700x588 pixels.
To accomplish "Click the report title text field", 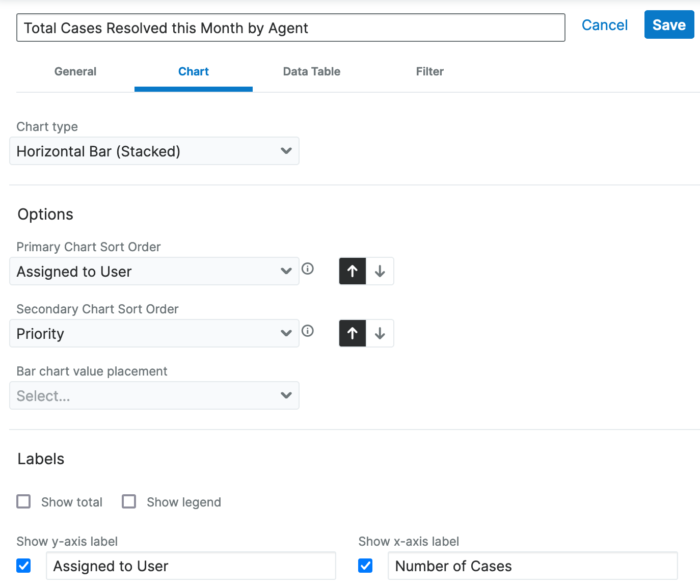I will (x=290, y=28).
